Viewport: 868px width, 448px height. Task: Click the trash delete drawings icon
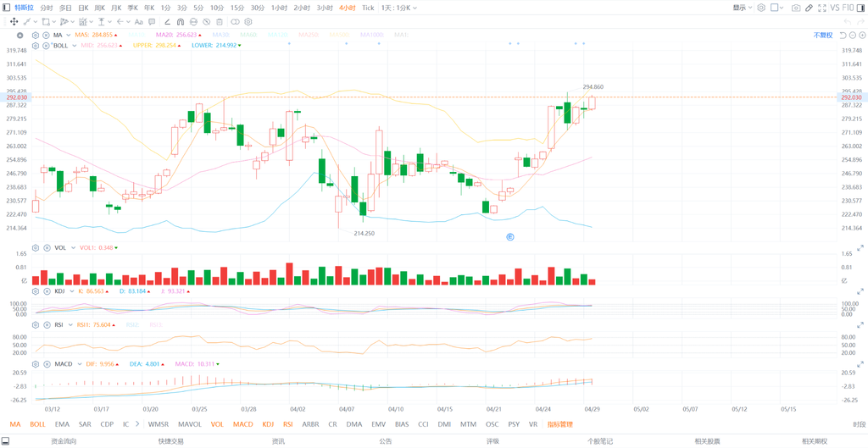(220, 22)
